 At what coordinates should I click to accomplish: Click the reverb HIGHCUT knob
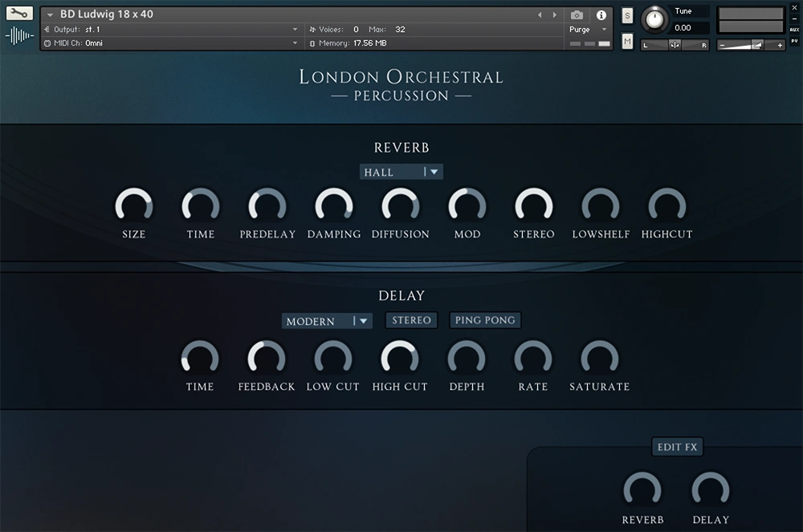pos(666,205)
